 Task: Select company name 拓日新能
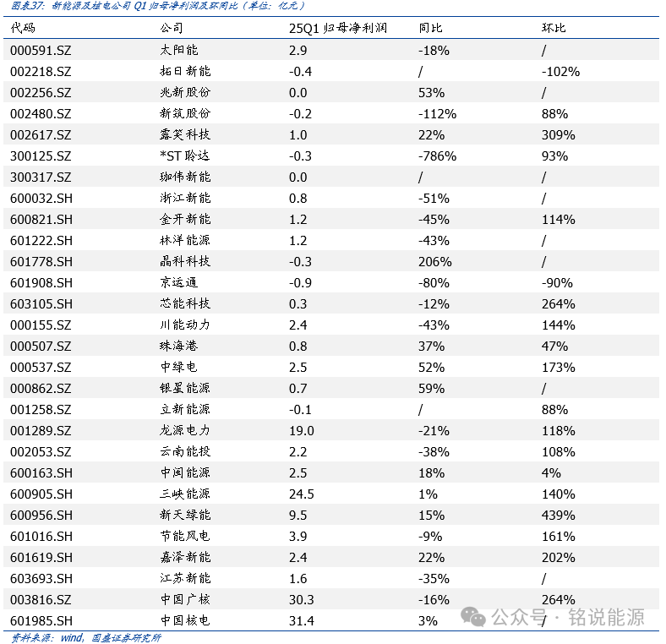185,71
